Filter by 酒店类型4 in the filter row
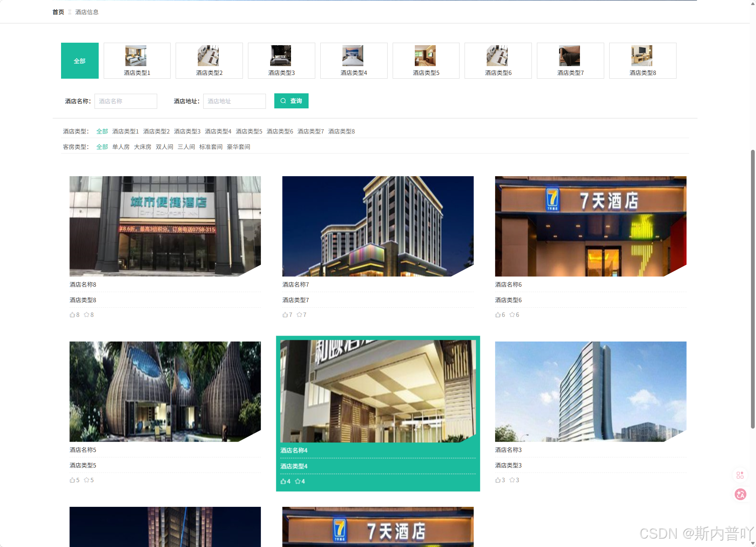 218,131
